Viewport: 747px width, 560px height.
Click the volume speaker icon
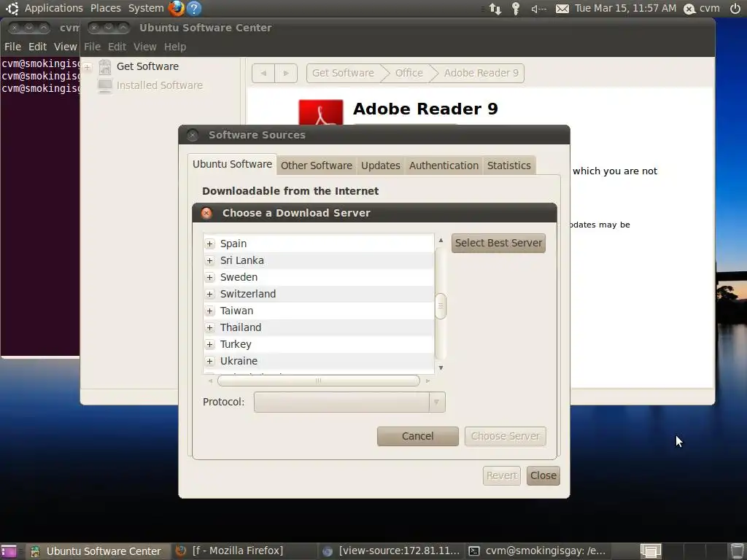point(539,9)
